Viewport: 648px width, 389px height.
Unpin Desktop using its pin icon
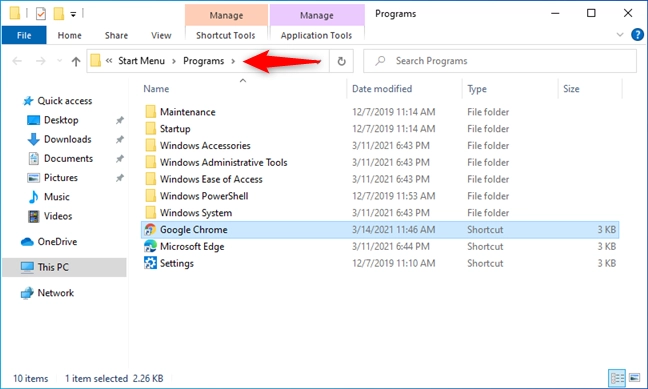[x=119, y=120]
